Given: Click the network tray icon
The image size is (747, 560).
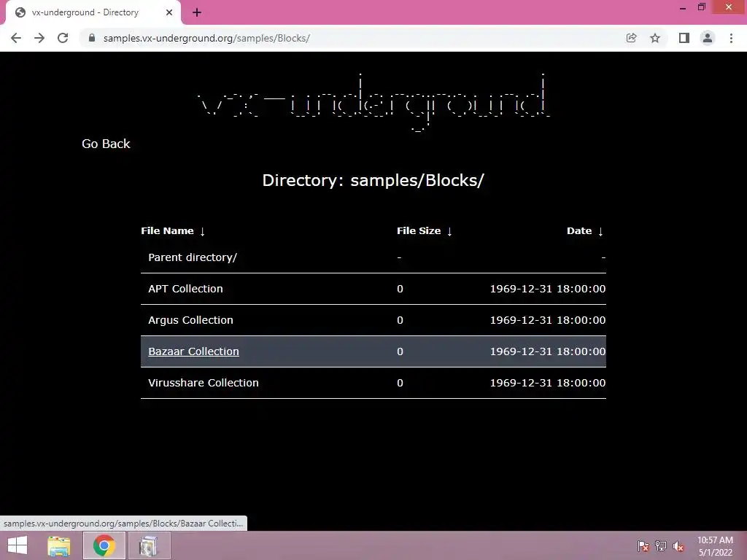Looking at the screenshot, I should [x=661, y=545].
